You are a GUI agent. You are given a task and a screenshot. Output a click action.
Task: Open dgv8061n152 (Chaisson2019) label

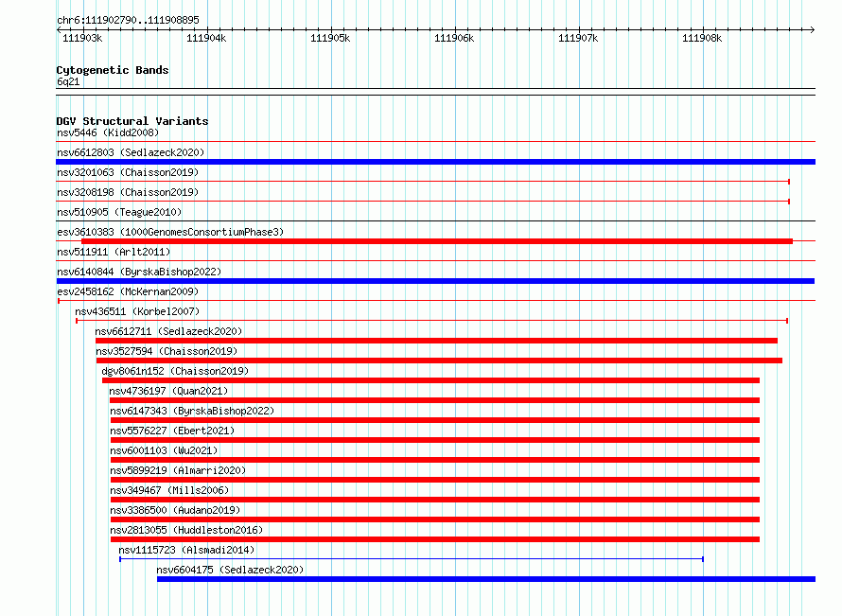tap(175, 371)
